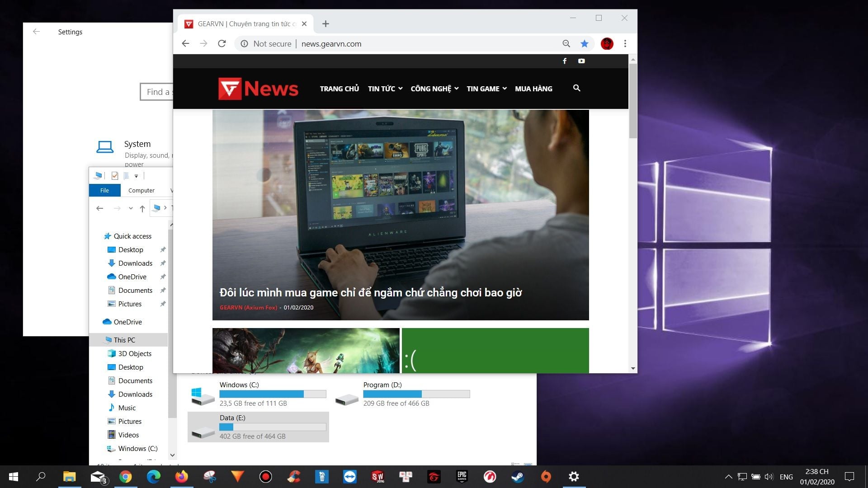This screenshot has height=488, width=868.
Task: Run CCleaner from the taskbar
Action: [x=294, y=477]
